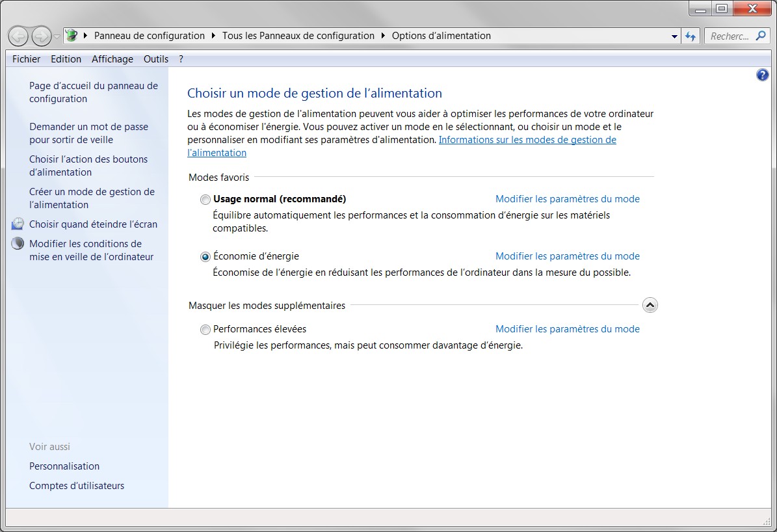This screenshot has height=532, width=777.
Task: Open the Affichage menu
Action: (x=112, y=59)
